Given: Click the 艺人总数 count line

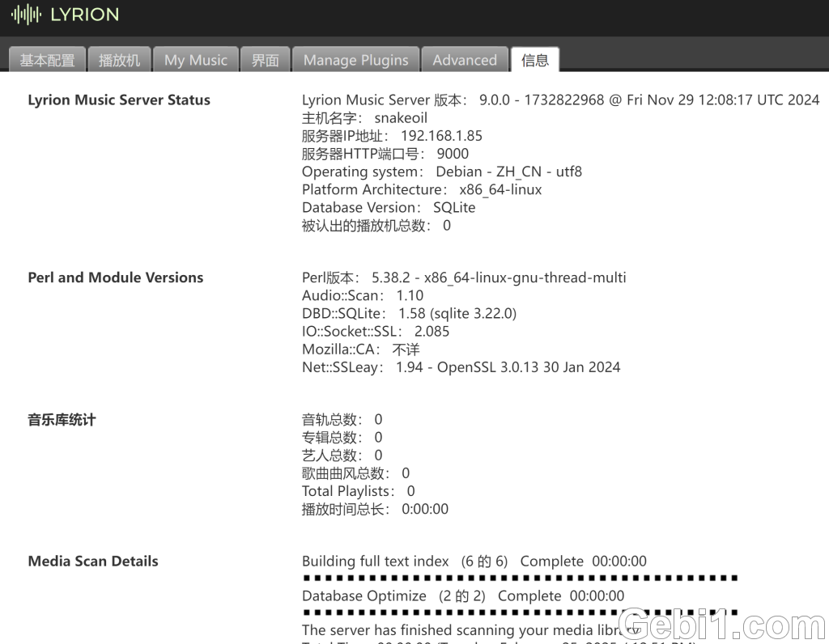Looking at the screenshot, I should point(342,455).
